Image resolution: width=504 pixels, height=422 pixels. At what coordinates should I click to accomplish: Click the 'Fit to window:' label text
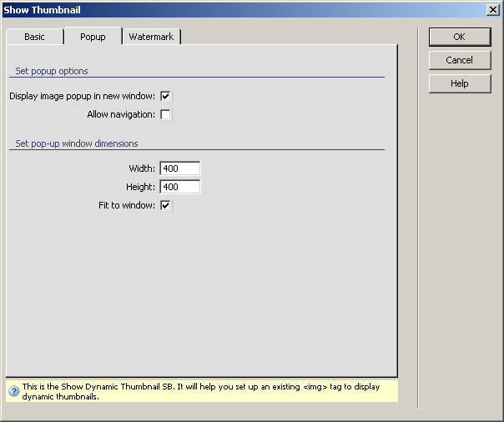pos(127,205)
